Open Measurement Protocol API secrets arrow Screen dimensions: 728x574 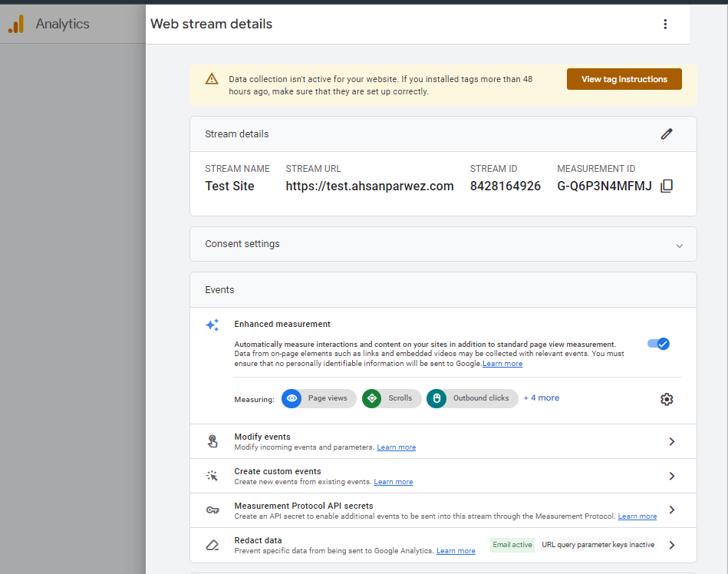tap(671, 510)
